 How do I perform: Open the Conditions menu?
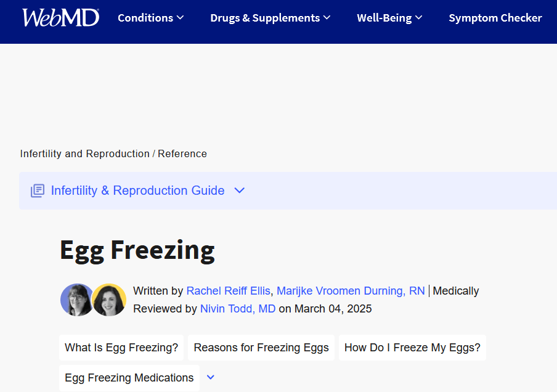click(145, 18)
